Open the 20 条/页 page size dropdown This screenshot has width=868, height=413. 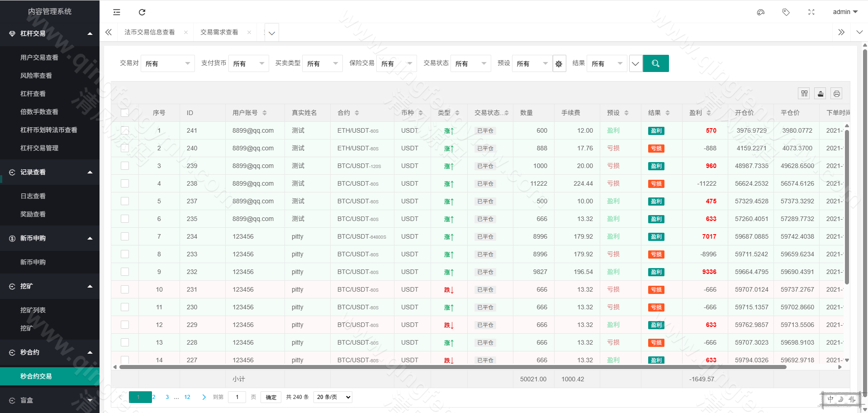(x=333, y=397)
